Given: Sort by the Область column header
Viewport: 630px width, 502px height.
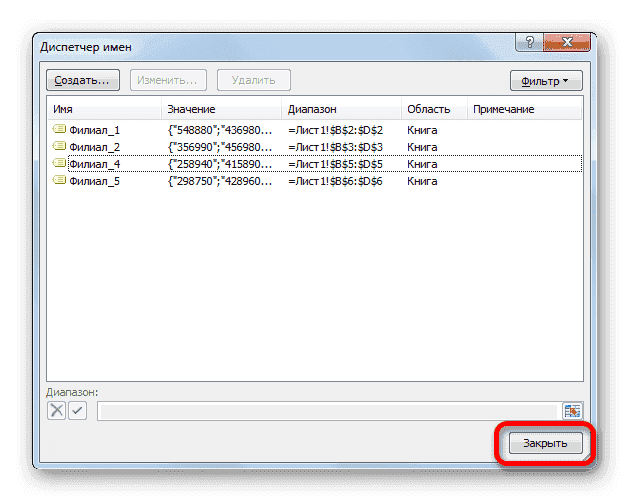Looking at the screenshot, I should (x=434, y=109).
